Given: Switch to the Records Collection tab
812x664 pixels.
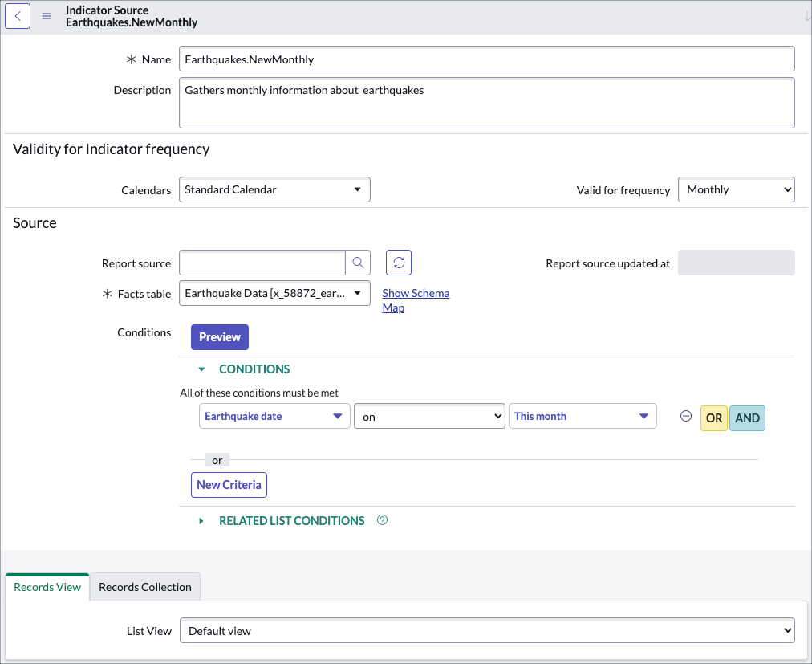Looking at the screenshot, I should click(144, 587).
